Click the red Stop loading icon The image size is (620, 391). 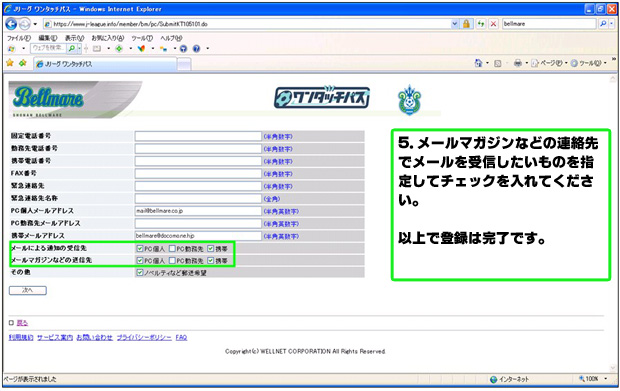tap(493, 24)
